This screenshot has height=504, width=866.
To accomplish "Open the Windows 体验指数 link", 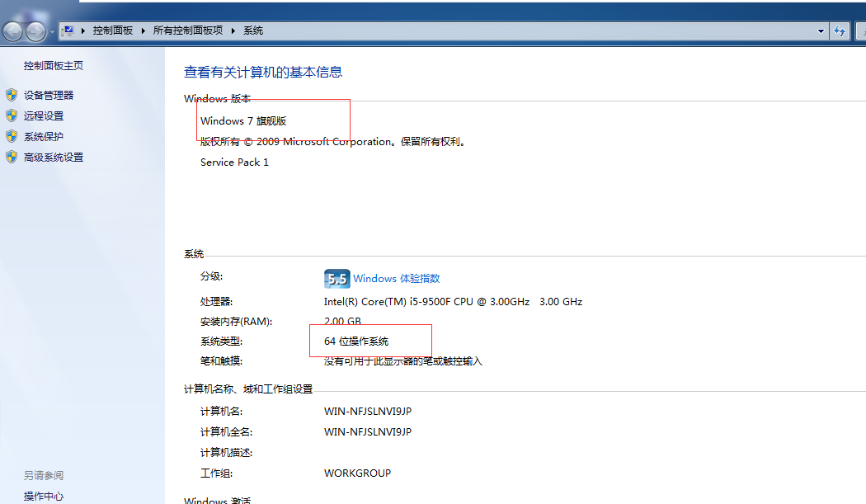I will pyautogui.click(x=396, y=279).
